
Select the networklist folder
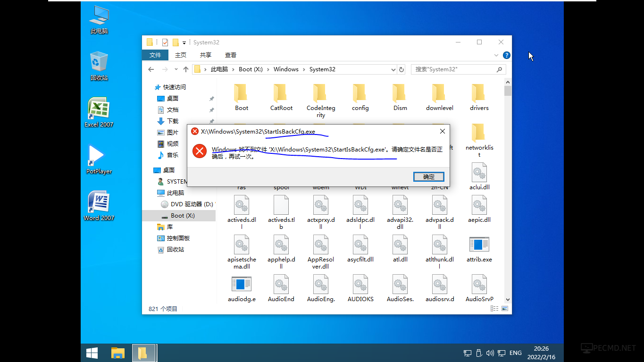[479, 141]
